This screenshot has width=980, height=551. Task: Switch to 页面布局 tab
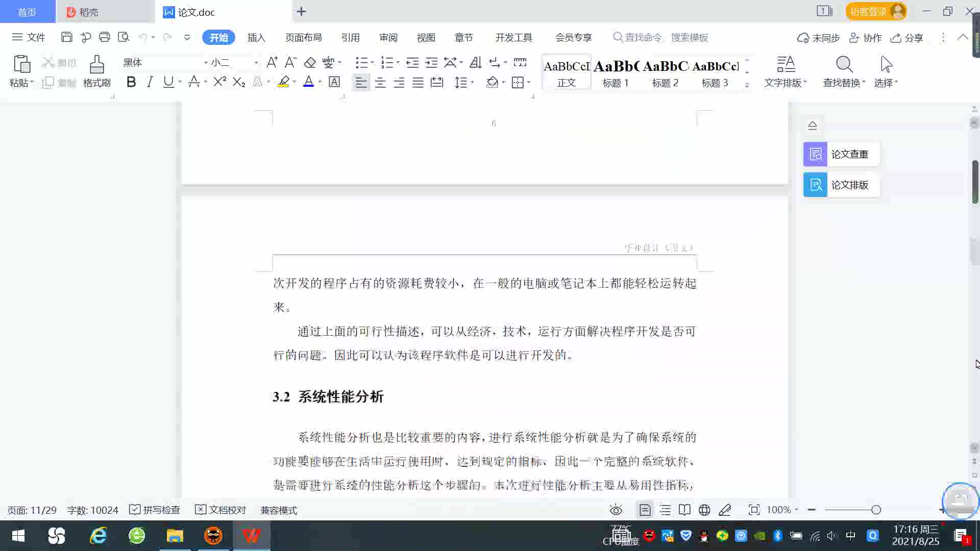[303, 38]
